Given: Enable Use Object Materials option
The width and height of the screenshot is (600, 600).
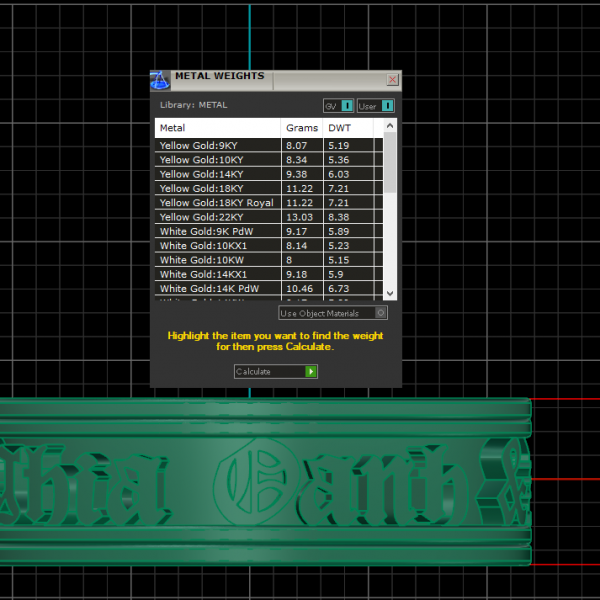Looking at the screenshot, I should click(x=381, y=313).
